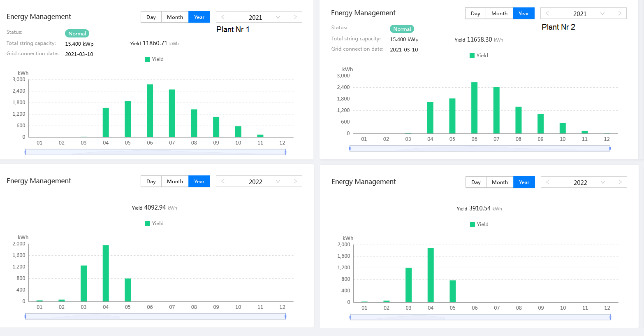
Task: Open the year dropdown in bottom-left 2022 panel
Action: (278, 182)
